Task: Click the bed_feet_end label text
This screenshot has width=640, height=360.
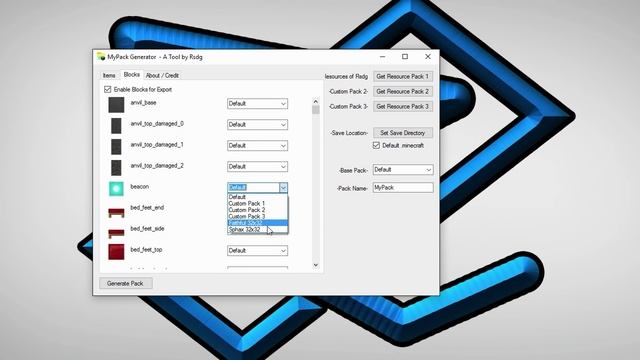Action: [147, 207]
